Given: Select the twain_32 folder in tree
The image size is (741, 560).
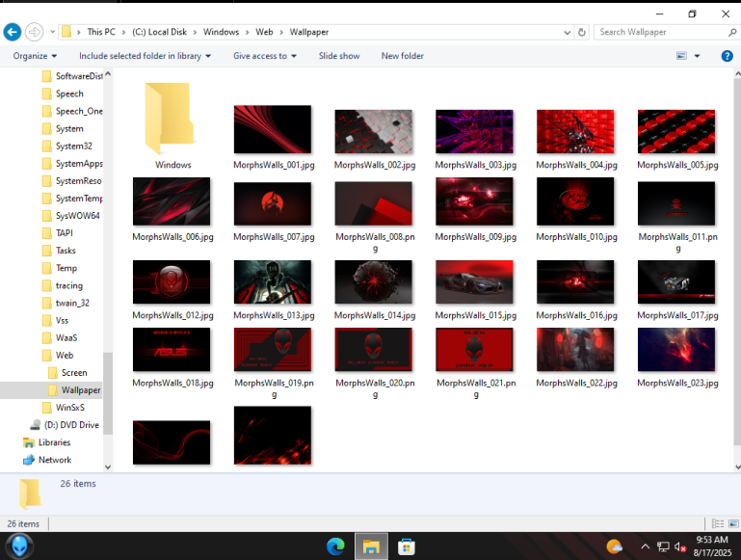Looking at the screenshot, I should point(72,303).
